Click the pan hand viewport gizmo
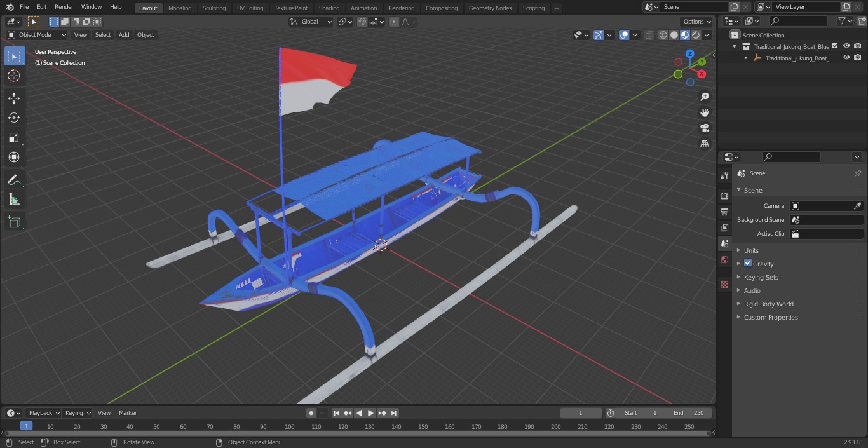The image size is (868, 448). tap(705, 112)
